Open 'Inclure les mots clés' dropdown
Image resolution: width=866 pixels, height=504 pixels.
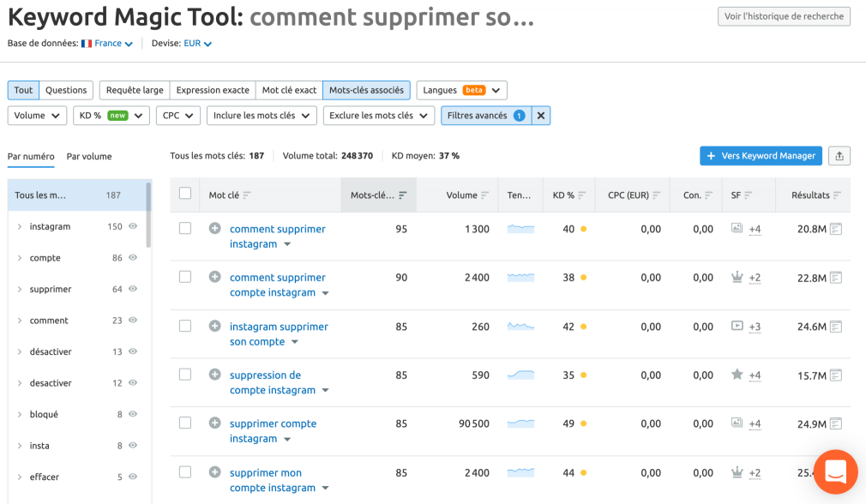click(x=262, y=116)
